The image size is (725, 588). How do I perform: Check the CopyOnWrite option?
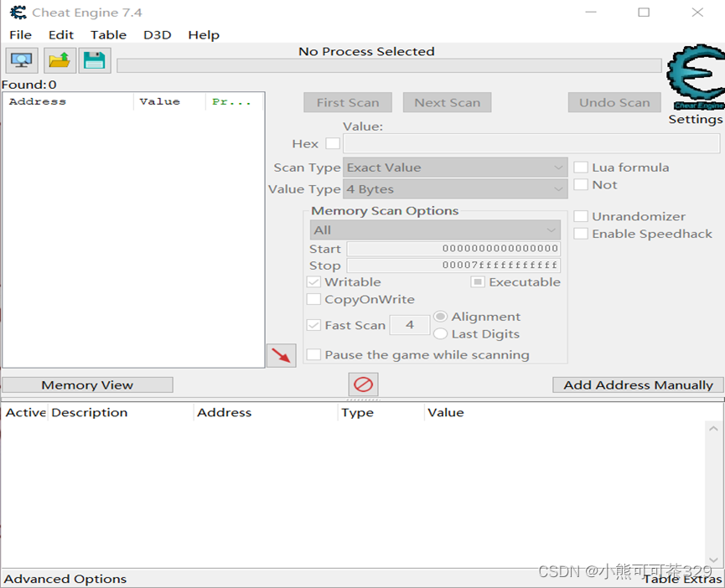pyautogui.click(x=313, y=299)
